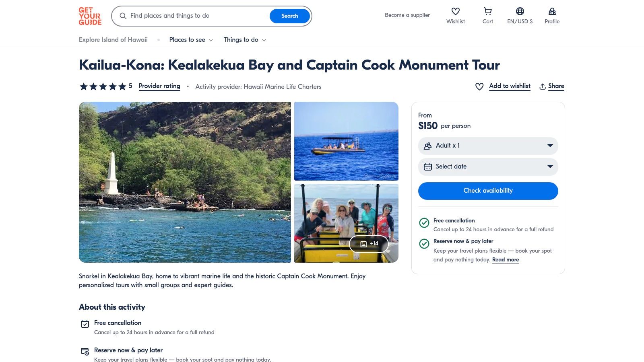644x362 pixels.
Task: Add tour to wishlist via heart toggle
Action: point(479,86)
